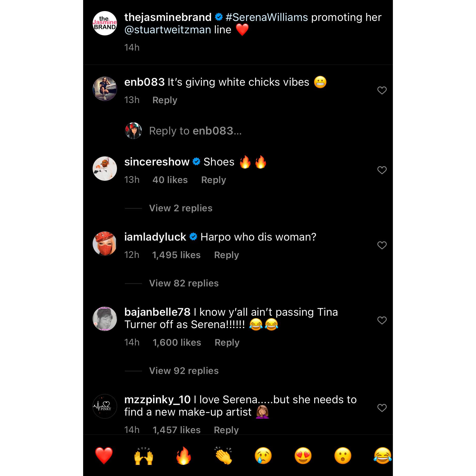This screenshot has width=476, height=476.
Task: Like enb083's white chicks comment
Action: [382, 90]
